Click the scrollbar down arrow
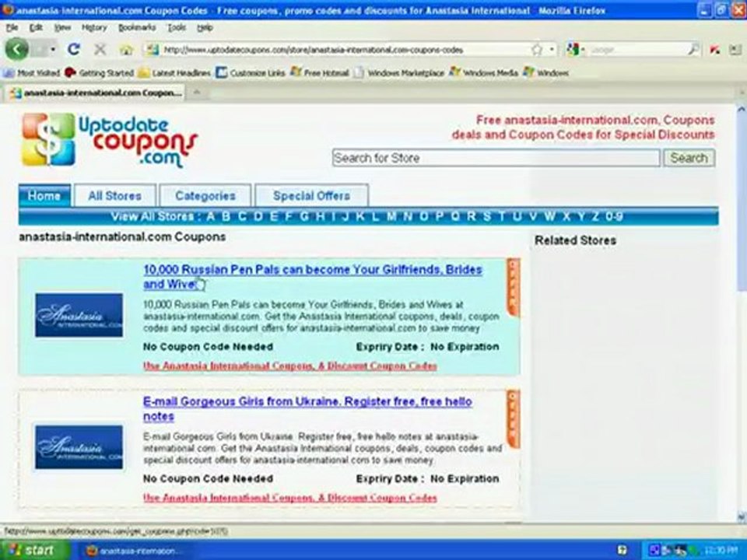This screenshot has height=560, width=747. [742, 516]
